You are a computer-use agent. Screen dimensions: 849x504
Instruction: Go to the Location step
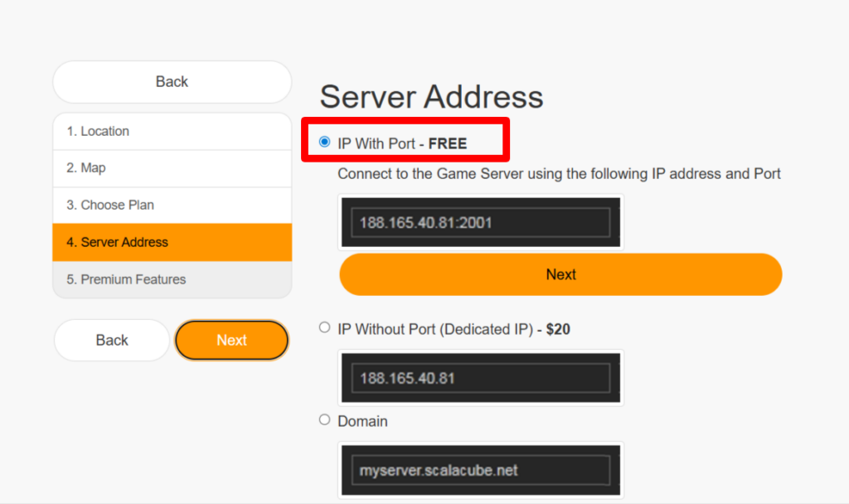[172, 131]
